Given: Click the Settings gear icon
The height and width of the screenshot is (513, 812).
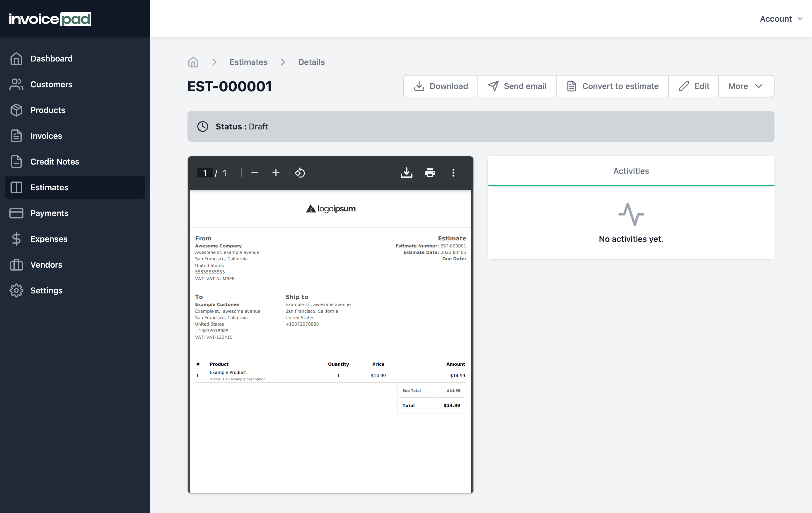Looking at the screenshot, I should tap(16, 290).
